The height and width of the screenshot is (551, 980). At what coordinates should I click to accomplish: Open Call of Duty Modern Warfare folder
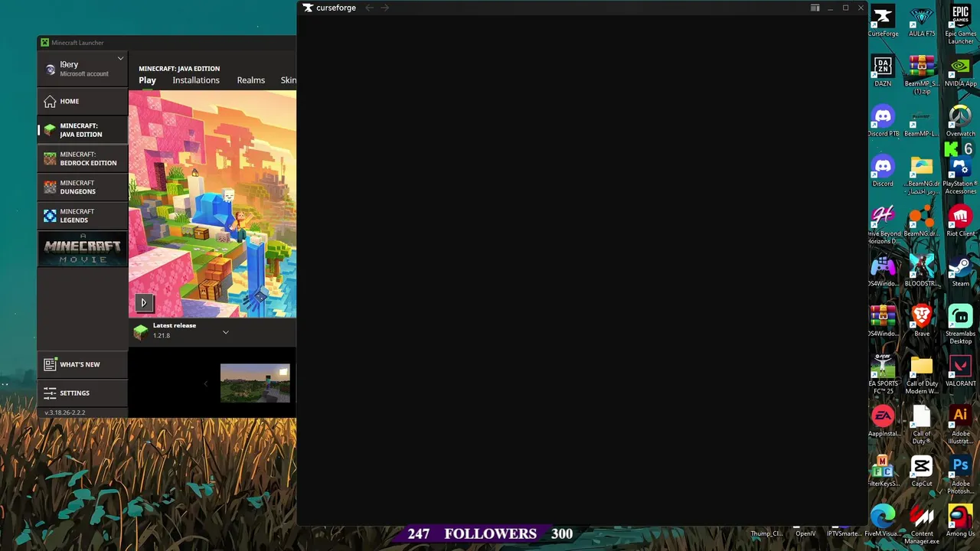(x=922, y=374)
